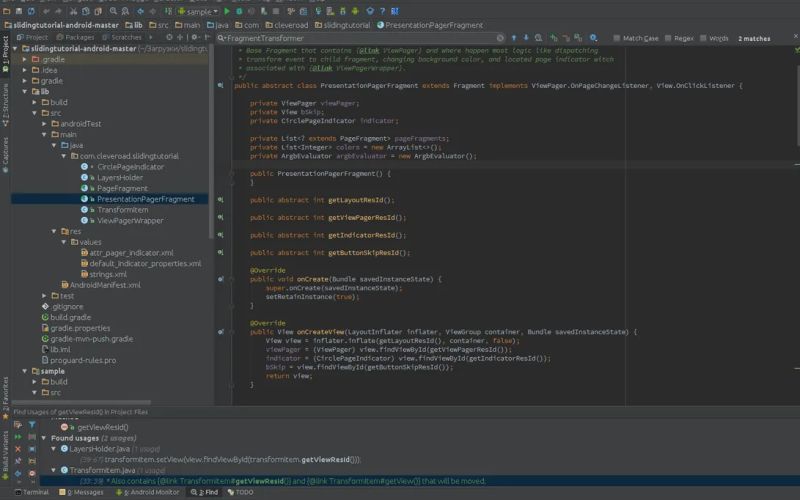Open the Terminal tool window tab
Viewport: 800px width, 500px height.
tap(34, 492)
